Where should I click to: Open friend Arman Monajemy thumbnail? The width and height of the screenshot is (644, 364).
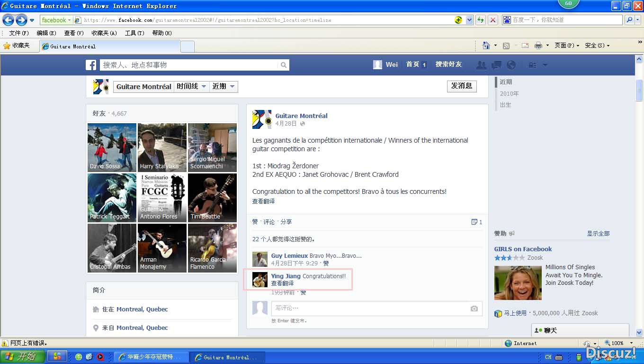[162, 248]
